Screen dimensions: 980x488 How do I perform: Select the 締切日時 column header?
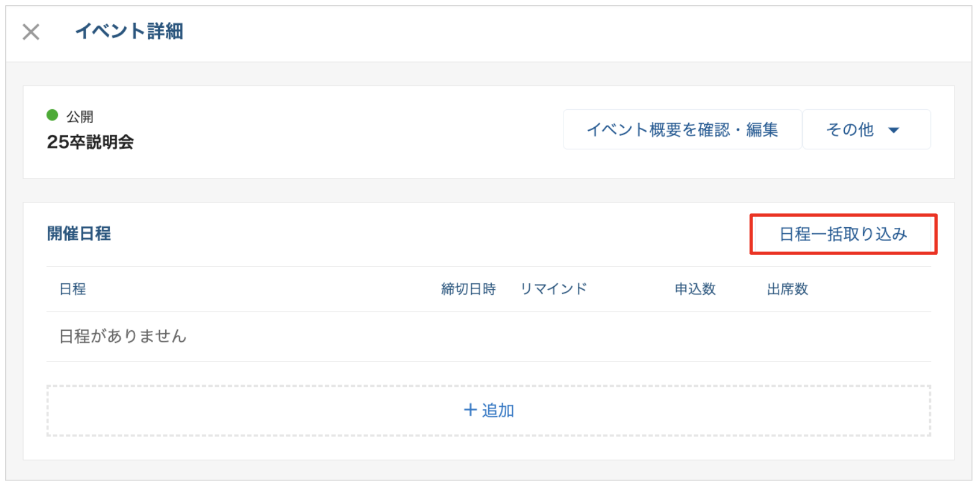coord(468,289)
